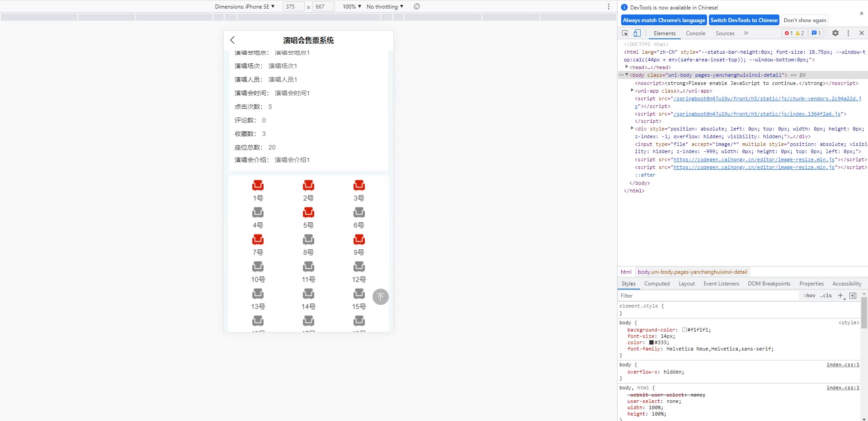Screen dimensions: 868x421
Task: Tap the scroll-to-top round button
Action: [380, 297]
